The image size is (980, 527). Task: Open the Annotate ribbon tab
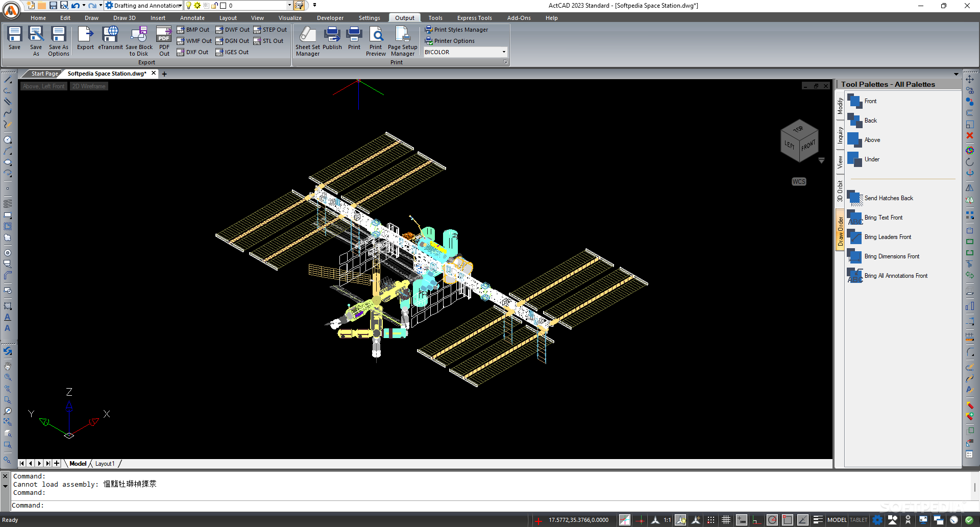192,18
